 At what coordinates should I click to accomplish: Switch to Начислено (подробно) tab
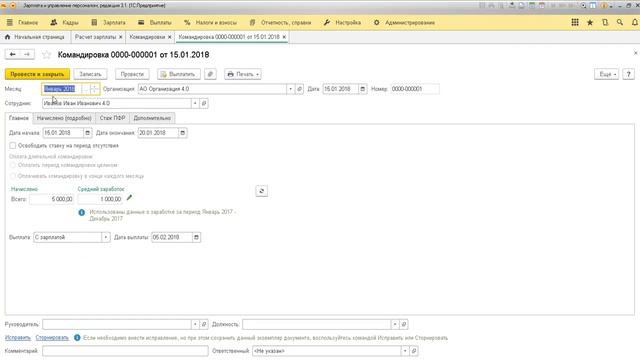tap(64, 118)
